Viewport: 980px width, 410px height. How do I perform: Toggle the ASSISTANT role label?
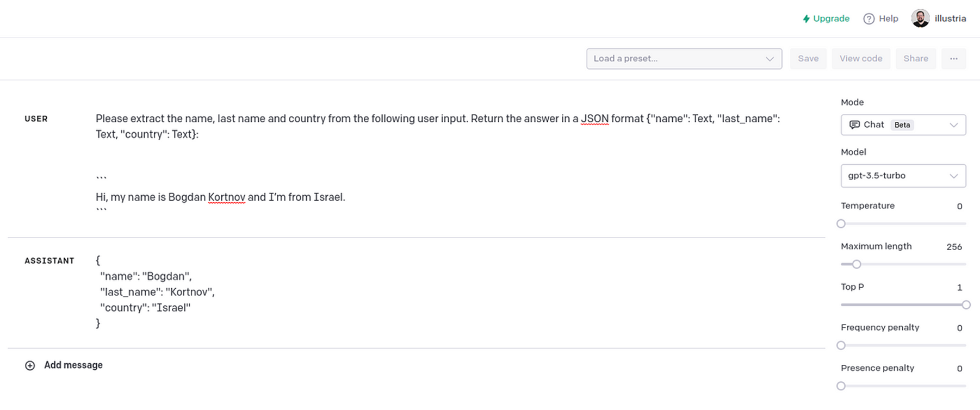point(49,261)
